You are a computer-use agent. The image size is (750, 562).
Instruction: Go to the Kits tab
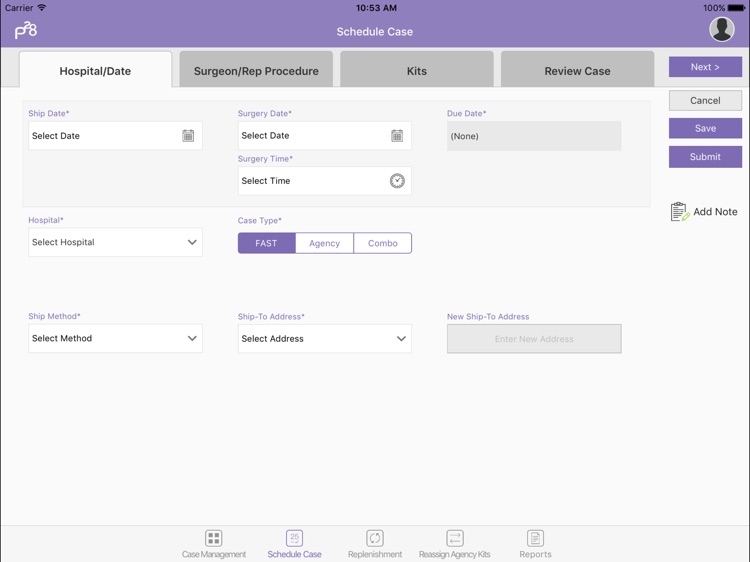point(417,69)
